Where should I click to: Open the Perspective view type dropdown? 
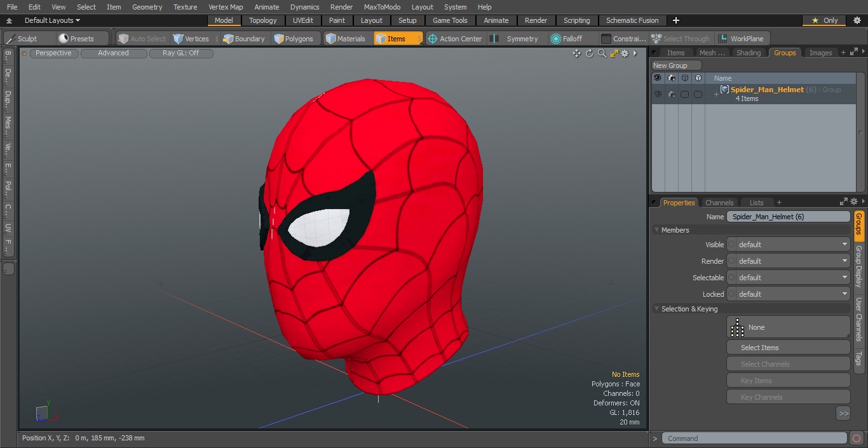click(x=53, y=53)
